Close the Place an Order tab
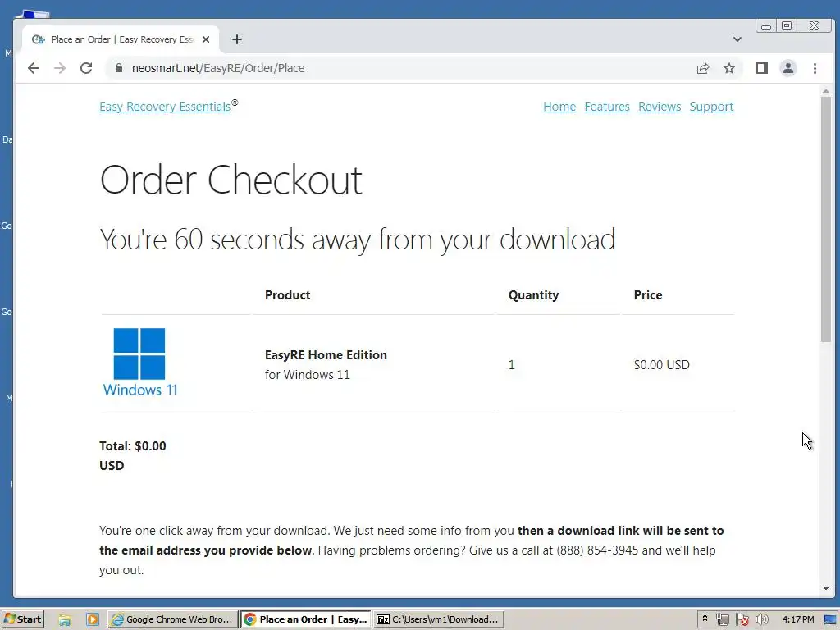This screenshot has height=630, width=840. (x=206, y=39)
